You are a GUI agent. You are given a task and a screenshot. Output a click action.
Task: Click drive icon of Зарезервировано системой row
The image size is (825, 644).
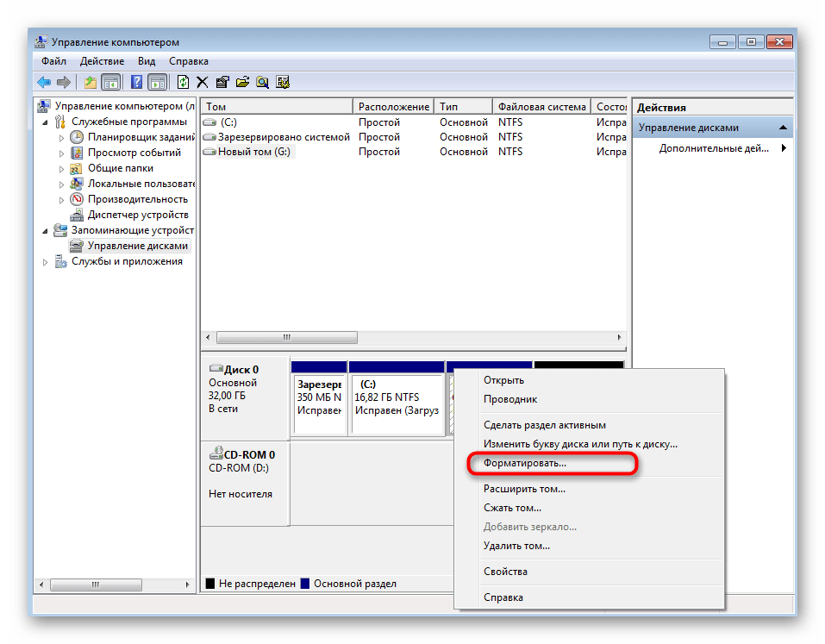click(210, 137)
